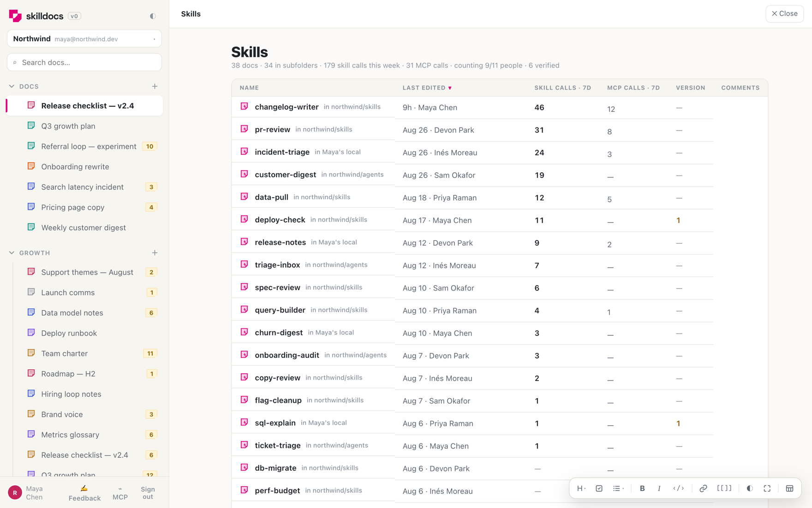812x508 pixels.
Task: Insert a hyperlink
Action: coord(703,489)
